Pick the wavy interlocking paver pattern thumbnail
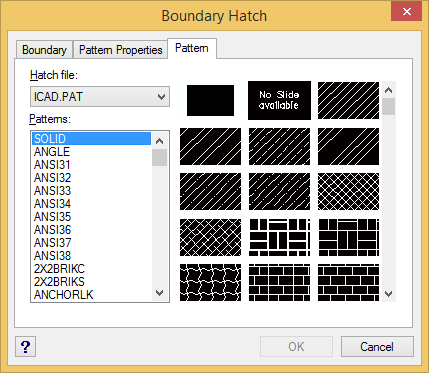The width and height of the screenshot is (429, 373). (x=210, y=282)
